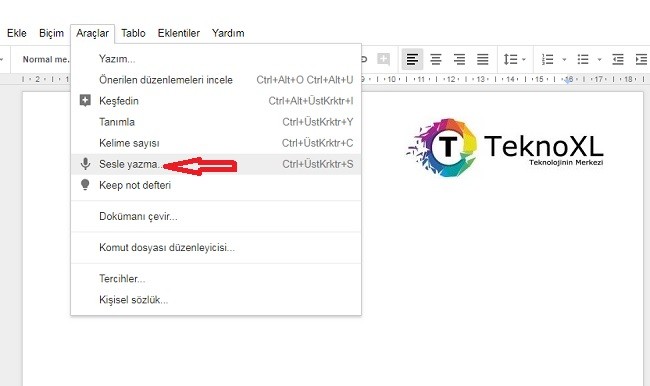Open the Tablo menu
This screenshot has height=386, width=650.
click(133, 33)
